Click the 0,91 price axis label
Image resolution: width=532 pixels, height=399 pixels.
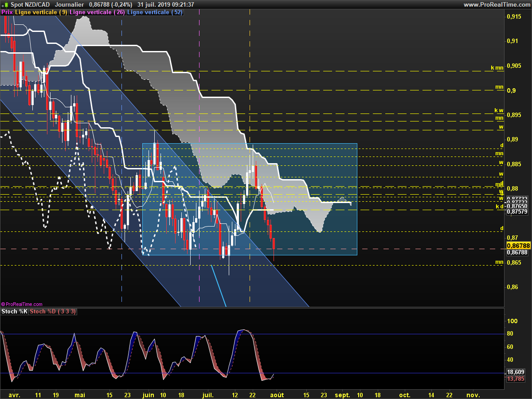click(512, 41)
